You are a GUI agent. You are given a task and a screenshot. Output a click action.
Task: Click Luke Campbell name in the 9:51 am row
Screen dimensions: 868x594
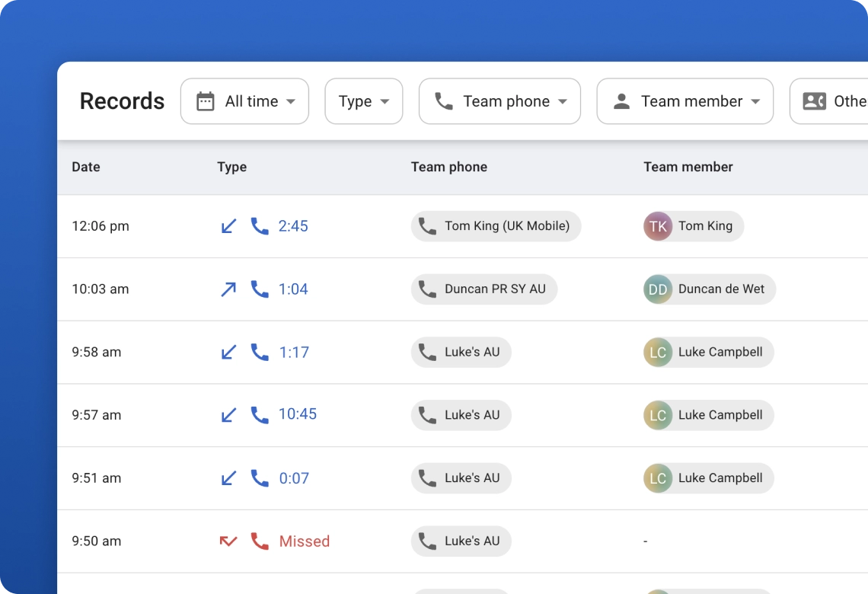(720, 478)
